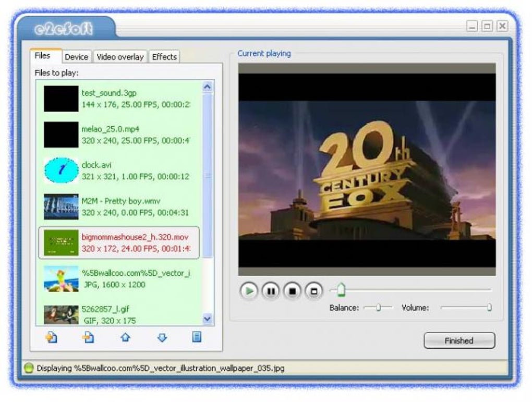Click the file list scroll down arrow

(207, 319)
